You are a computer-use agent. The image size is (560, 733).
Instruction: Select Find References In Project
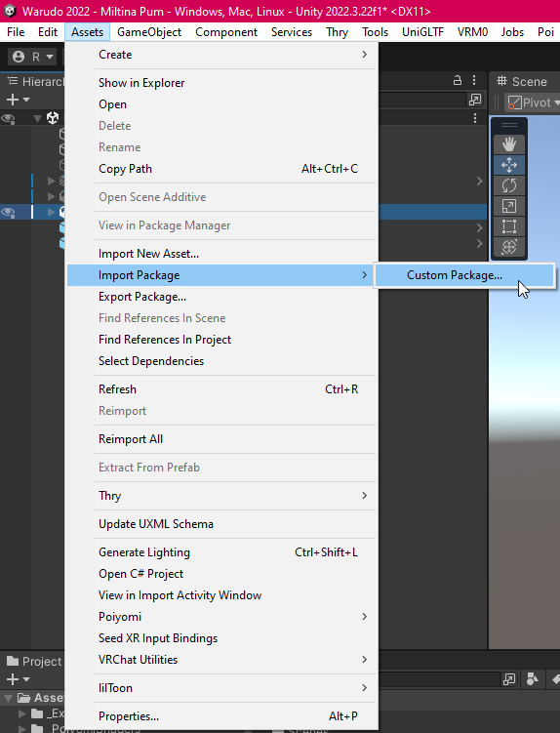[221, 340]
